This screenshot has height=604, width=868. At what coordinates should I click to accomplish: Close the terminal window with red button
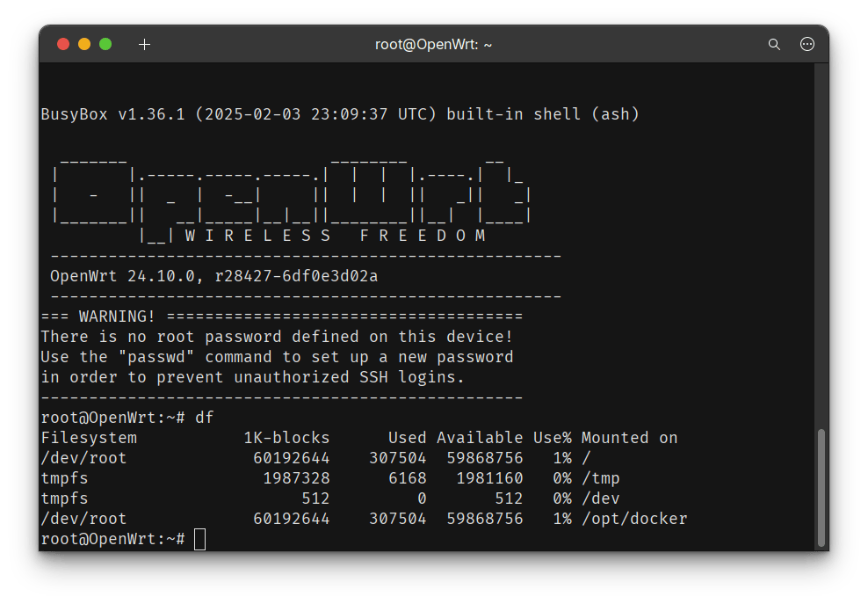[x=63, y=44]
